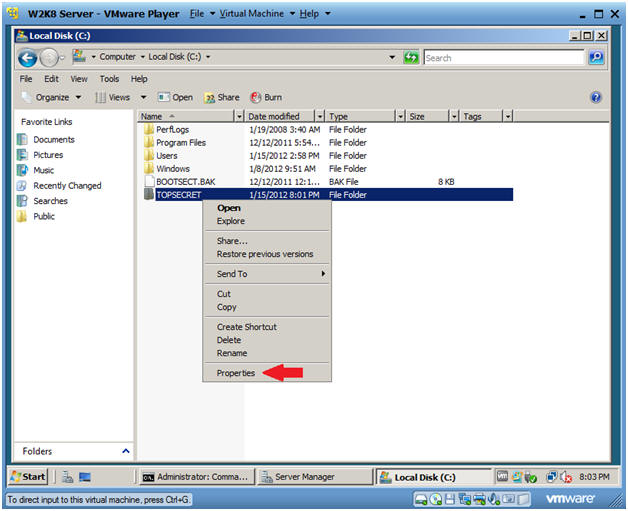Open the Tools menu in Explorer
Viewport: 628px width, 511px height.
click(109, 79)
